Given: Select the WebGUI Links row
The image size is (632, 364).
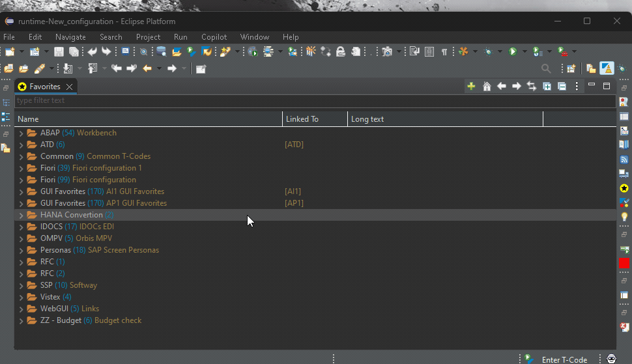Looking at the screenshot, I should point(315,309).
